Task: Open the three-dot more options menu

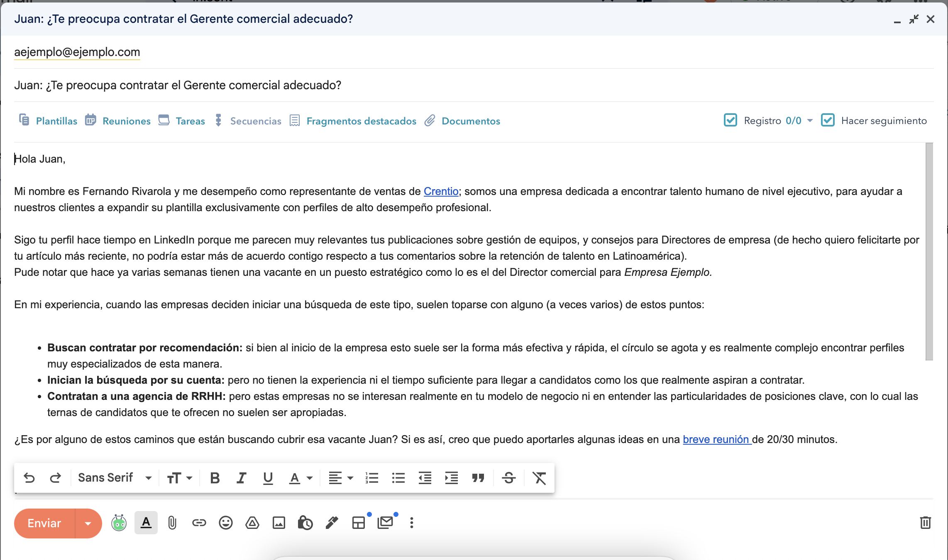Action: pos(412,523)
